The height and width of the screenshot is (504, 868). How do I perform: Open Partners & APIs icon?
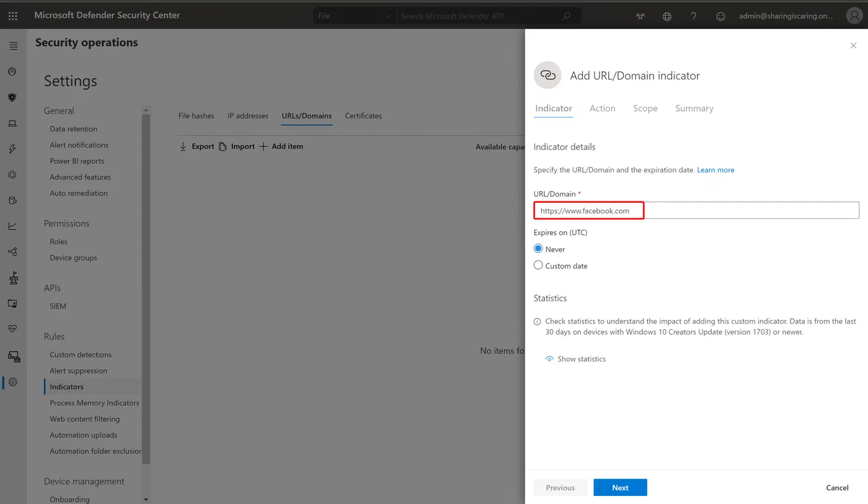[x=12, y=252]
